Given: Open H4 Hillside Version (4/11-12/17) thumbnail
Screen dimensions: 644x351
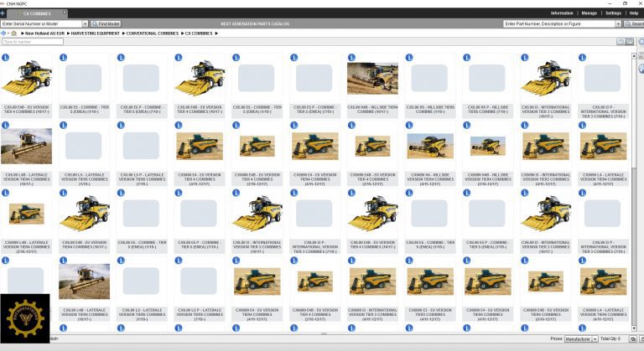Looking at the screenshot, I should point(430,146).
